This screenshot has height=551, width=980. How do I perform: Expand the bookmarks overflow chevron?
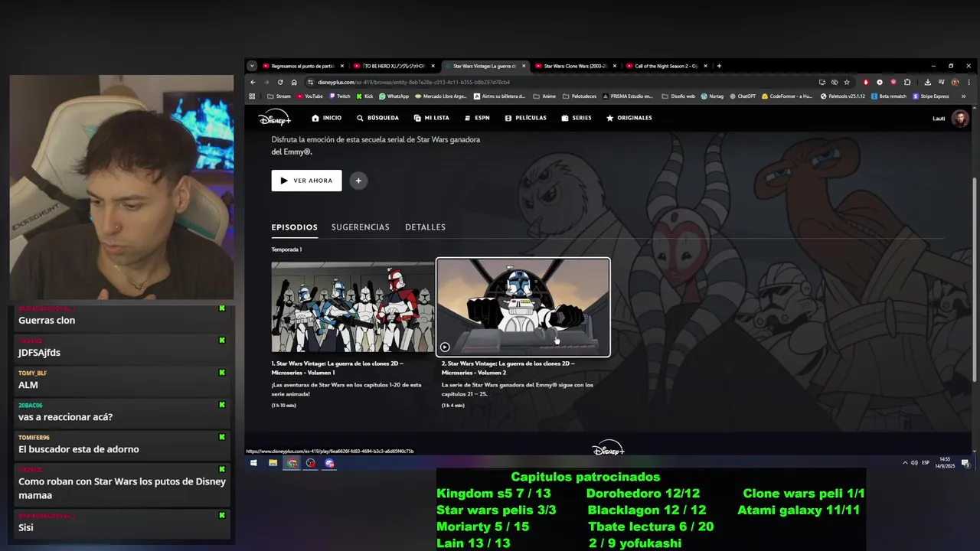pyautogui.click(x=963, y=96)
